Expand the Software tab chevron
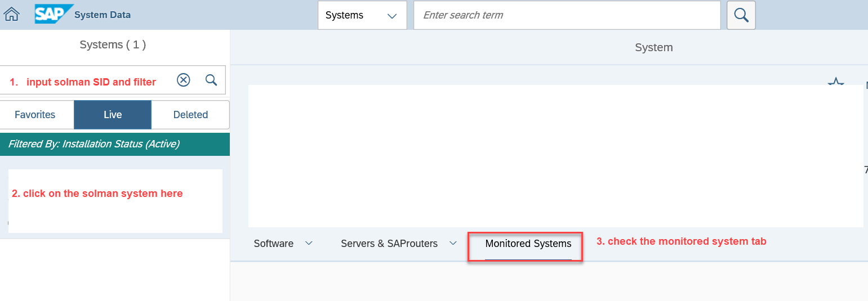 [309, 243]
